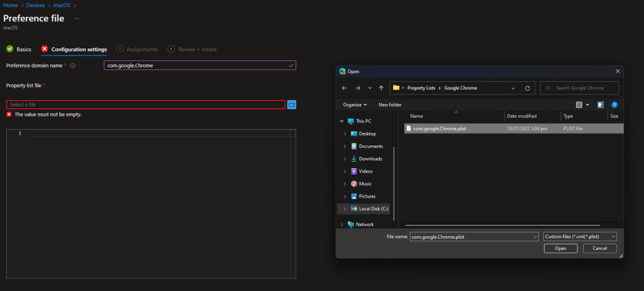Image resolution: width=644 pixels, height=291 pixels.
Task: Click the info icon beside Preference domain name
Action: (73, 66)
